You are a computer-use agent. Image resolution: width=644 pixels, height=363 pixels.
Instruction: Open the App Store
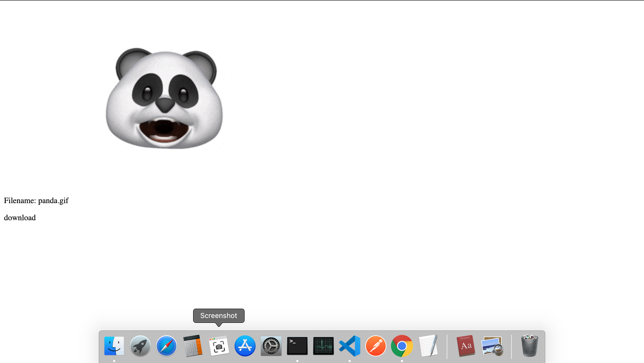[x=245, y=346]
